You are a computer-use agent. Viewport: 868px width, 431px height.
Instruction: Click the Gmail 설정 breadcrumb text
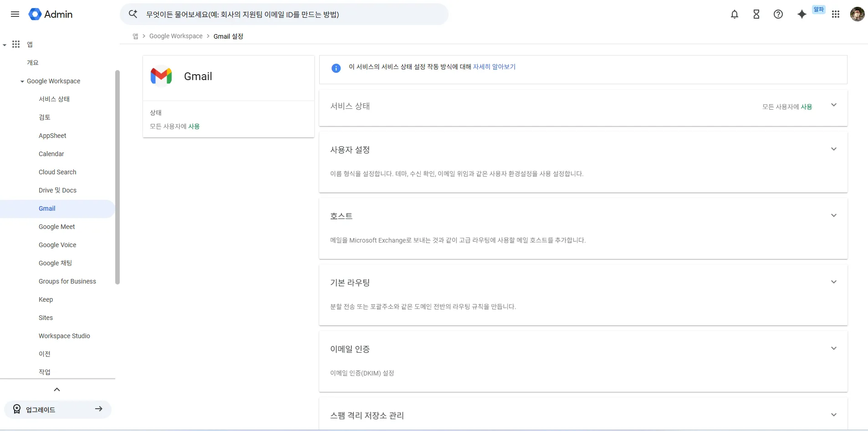(228, 36)
